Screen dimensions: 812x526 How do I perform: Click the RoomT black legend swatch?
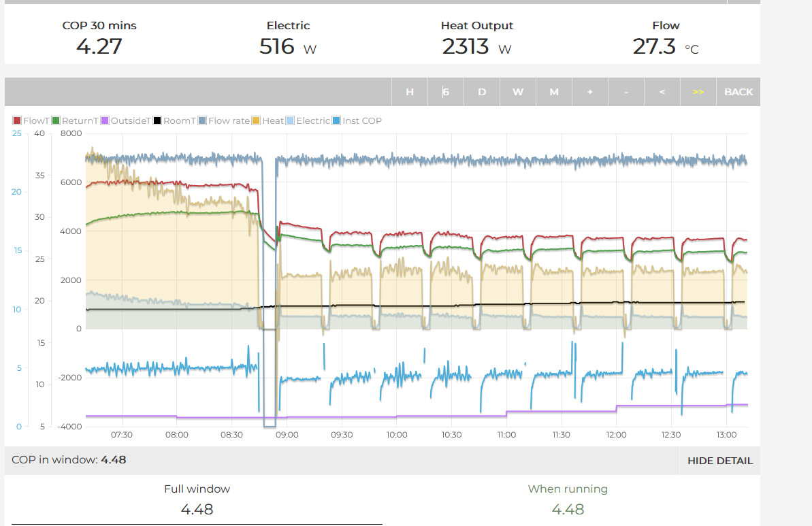157,121
